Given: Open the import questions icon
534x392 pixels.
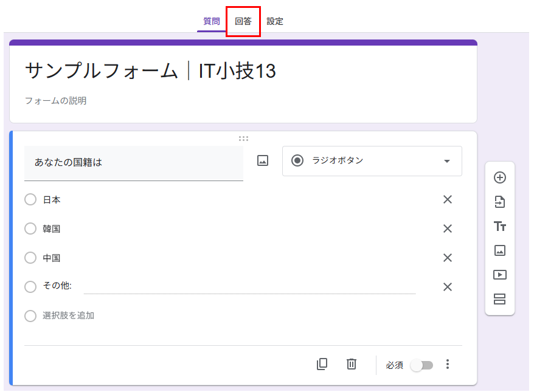Looking at the screenshot, I should (500, 202).
